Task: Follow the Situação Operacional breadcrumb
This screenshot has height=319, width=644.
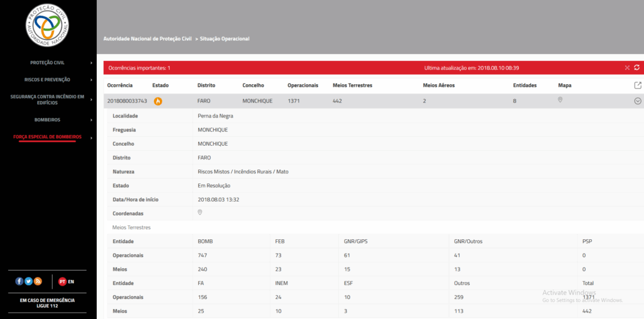Action: [x=225, y=38]
